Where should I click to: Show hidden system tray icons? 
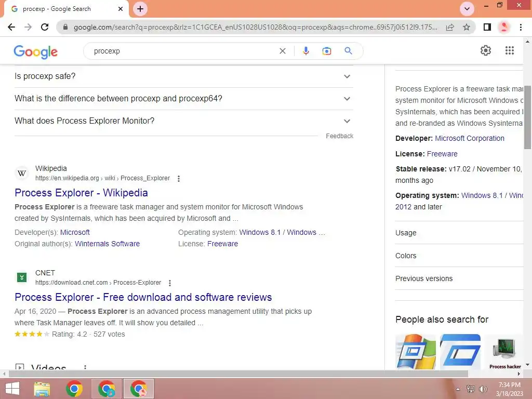click(458, 389)
